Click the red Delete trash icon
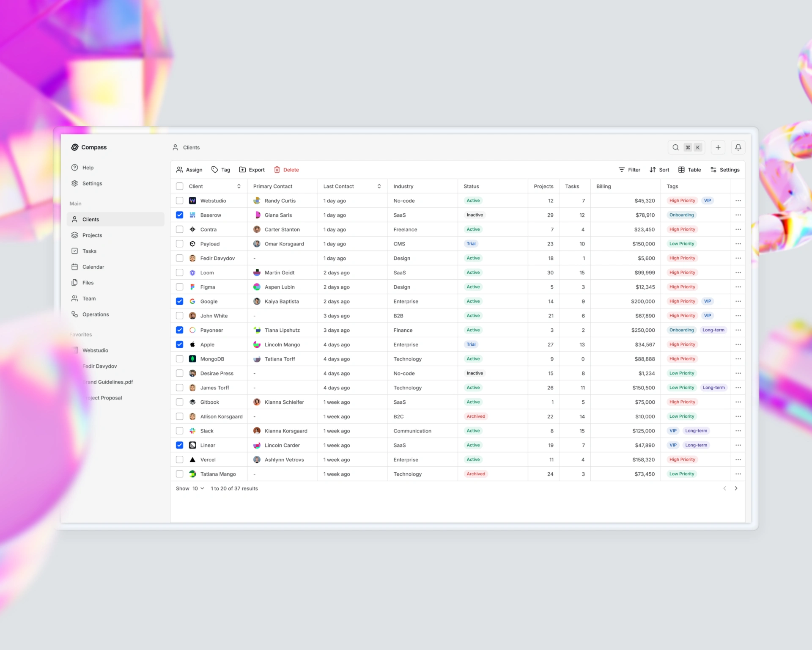Image resolution: width=812 pixels, height=650 pixels. point(277,170)
